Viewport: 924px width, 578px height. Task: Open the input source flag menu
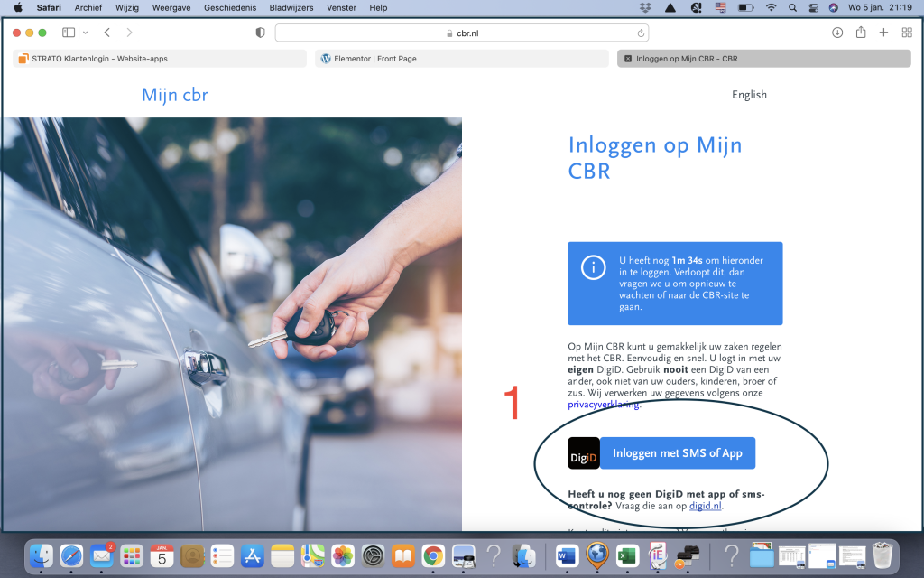(721, 7)
